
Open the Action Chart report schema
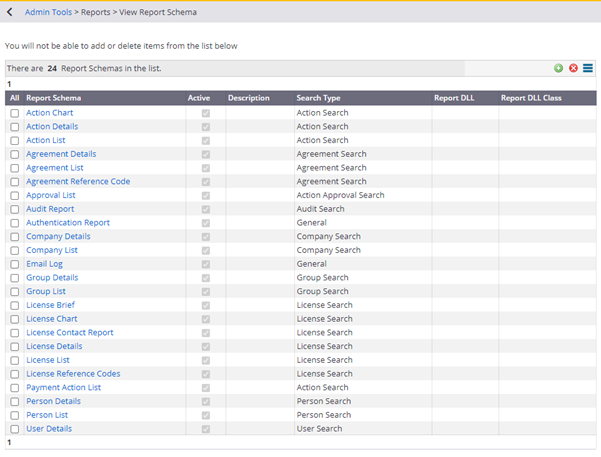click(49, 113)
